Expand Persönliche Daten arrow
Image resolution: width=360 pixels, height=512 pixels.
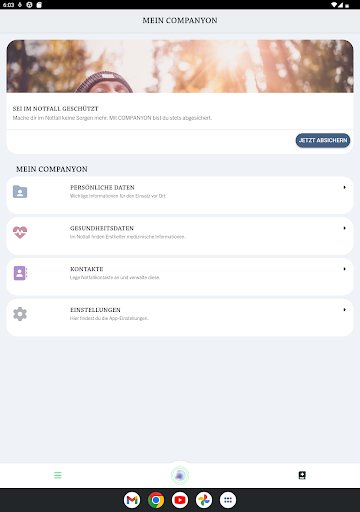[x=344, y=187]
